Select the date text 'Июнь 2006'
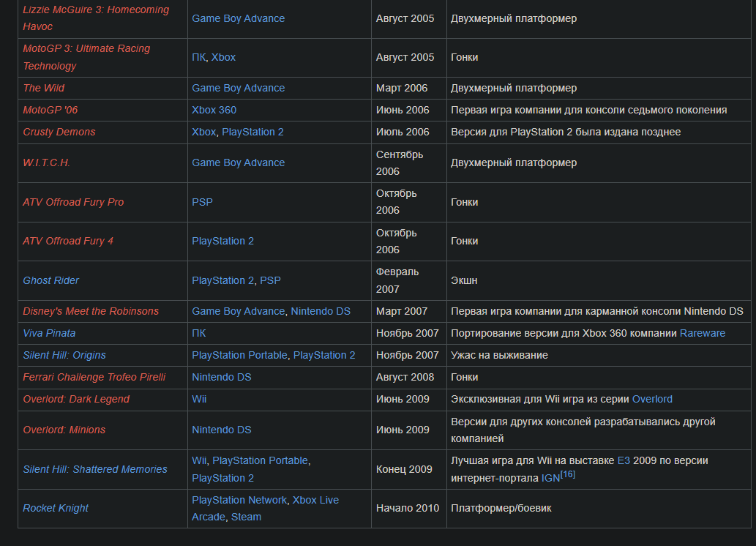Viewport: 756px width, 546px height. click(402, 110)
